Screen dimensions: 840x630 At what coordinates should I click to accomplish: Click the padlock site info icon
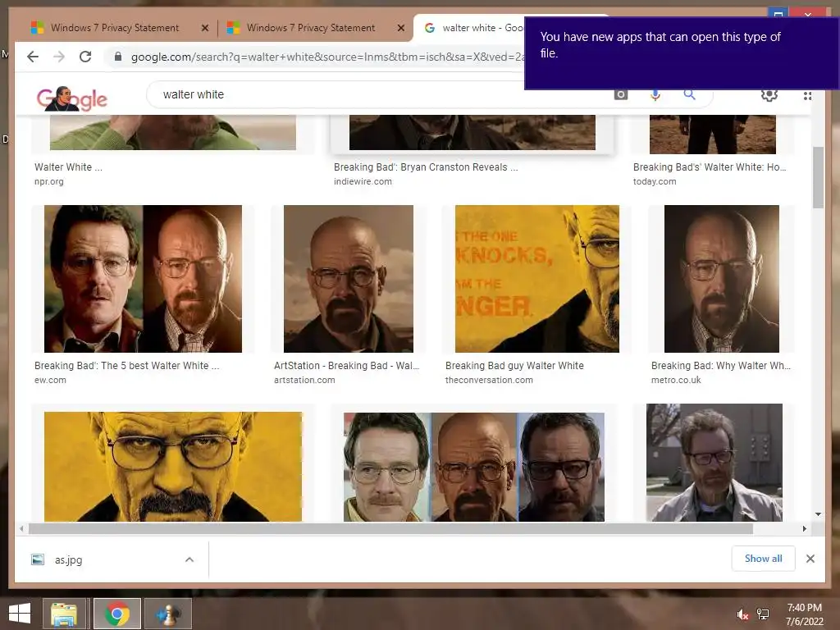pyautogui.click(x=118, y=57)
